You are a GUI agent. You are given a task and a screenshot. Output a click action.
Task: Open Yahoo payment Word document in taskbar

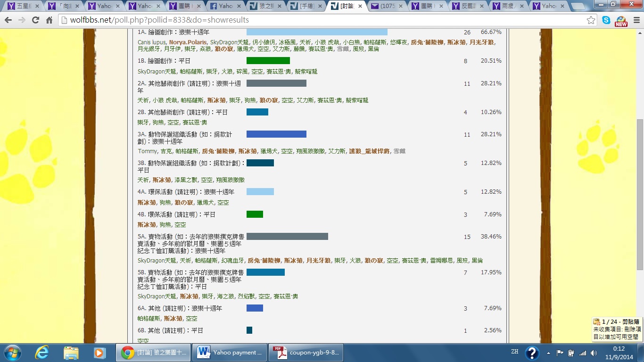click(x=230, y=353)
